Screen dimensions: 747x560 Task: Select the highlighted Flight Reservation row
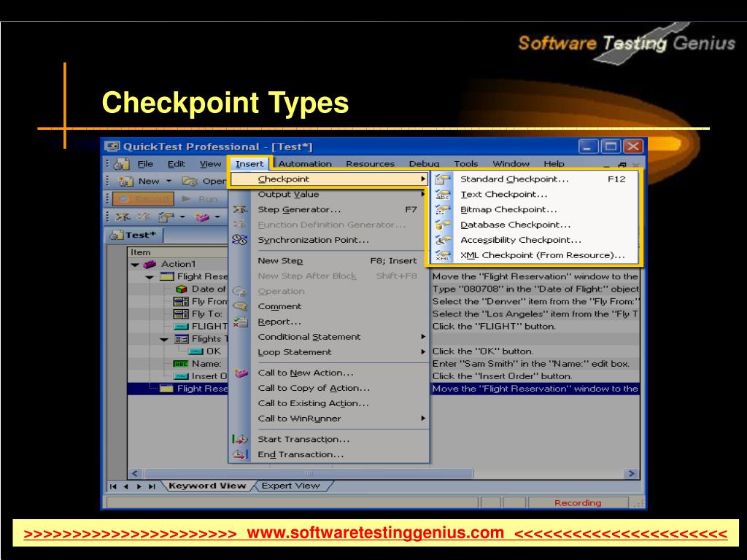point(384,389)
